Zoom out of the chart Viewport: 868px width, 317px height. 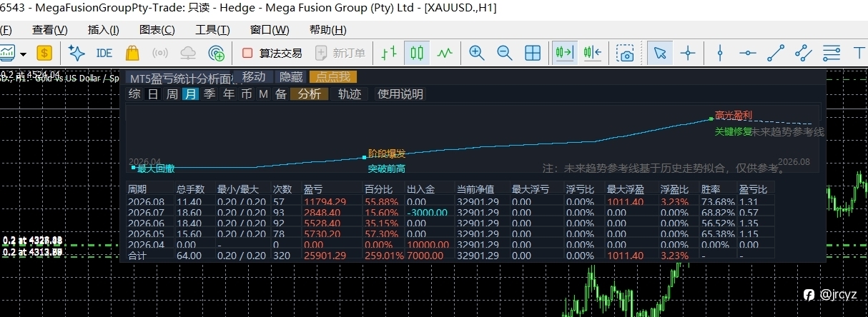pos(504,53)
